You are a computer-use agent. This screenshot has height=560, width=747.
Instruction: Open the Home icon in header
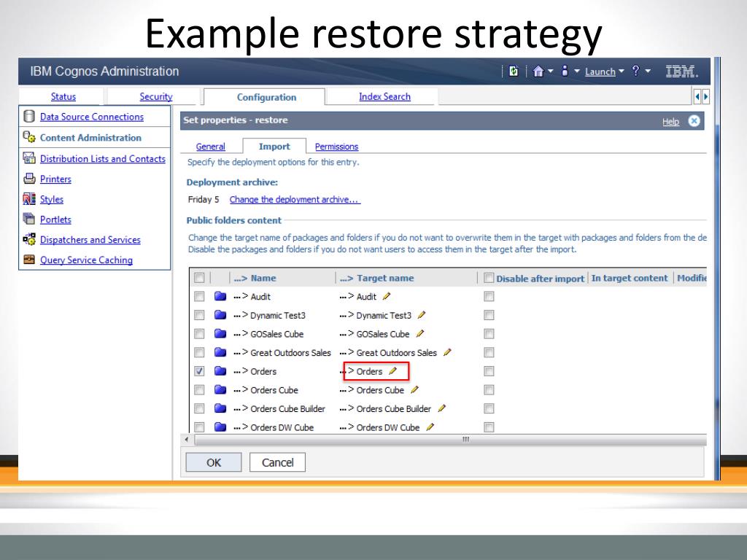538,71
